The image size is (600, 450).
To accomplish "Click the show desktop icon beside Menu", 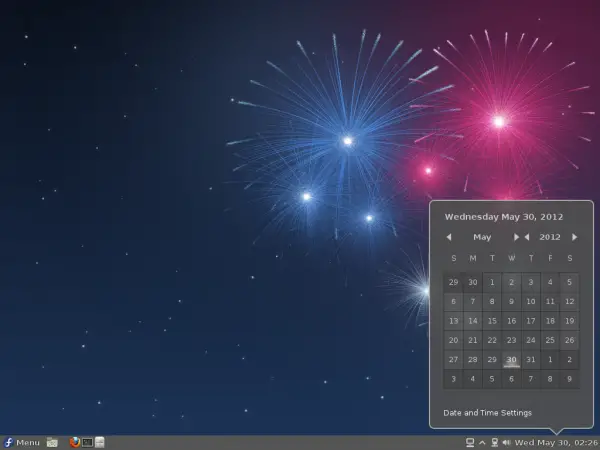I will (x=52, y=443).
